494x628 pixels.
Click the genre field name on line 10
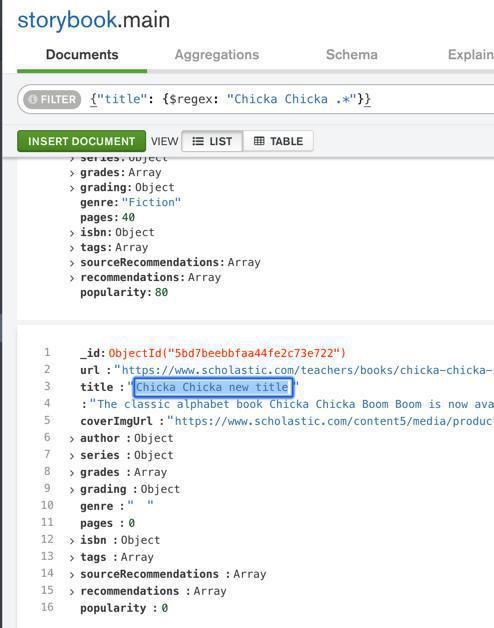97,506
